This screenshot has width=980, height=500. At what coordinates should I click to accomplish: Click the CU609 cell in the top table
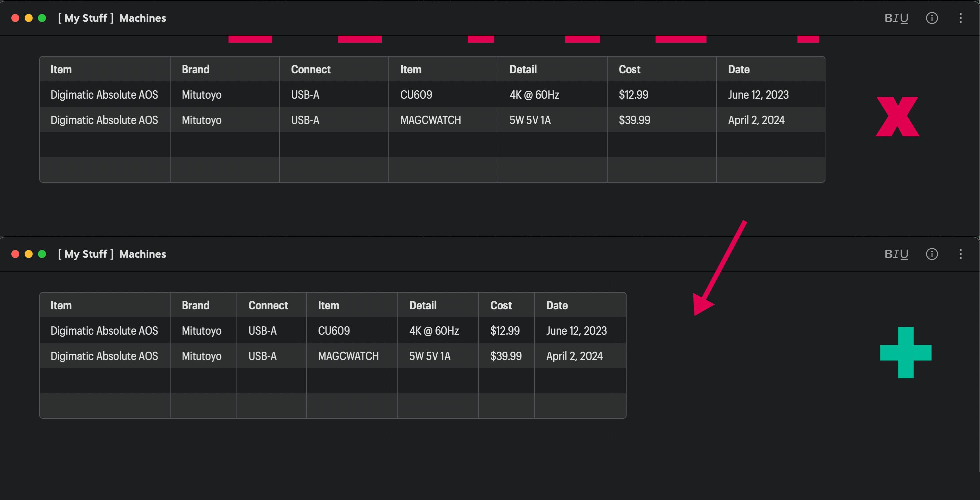(x=443, y=94)
